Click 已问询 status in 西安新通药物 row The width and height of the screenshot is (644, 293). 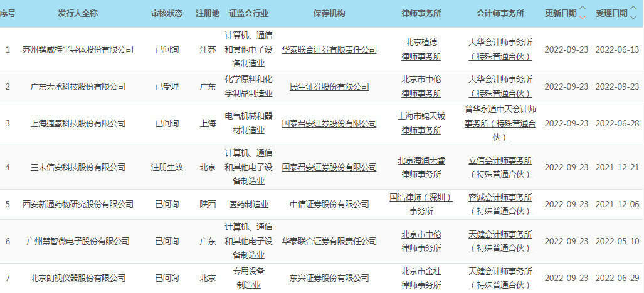[x=167, y=204]
